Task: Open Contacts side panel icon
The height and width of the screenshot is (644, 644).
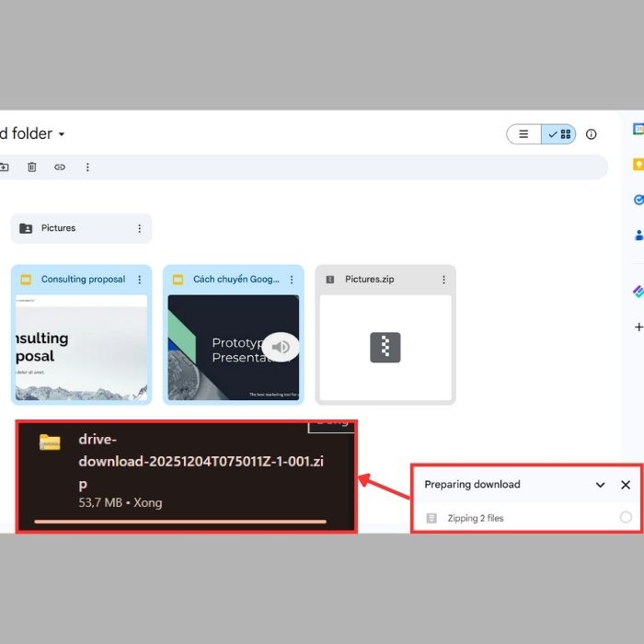Action: pos(639,236)
